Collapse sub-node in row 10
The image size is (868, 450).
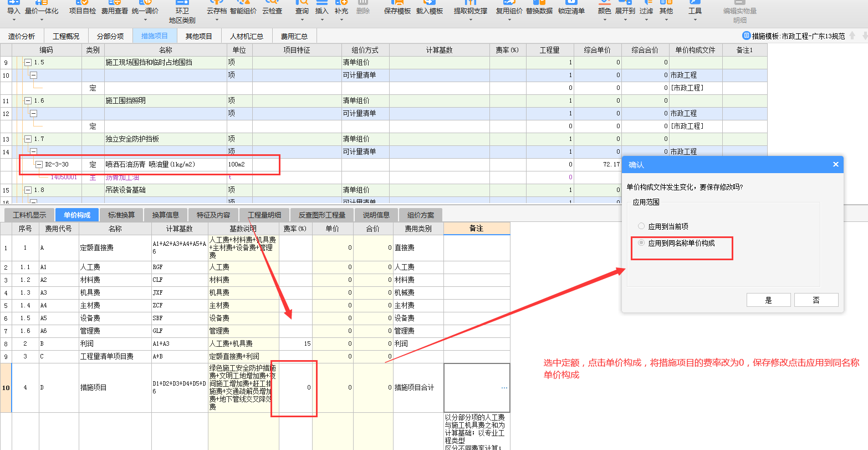point(33,75)
